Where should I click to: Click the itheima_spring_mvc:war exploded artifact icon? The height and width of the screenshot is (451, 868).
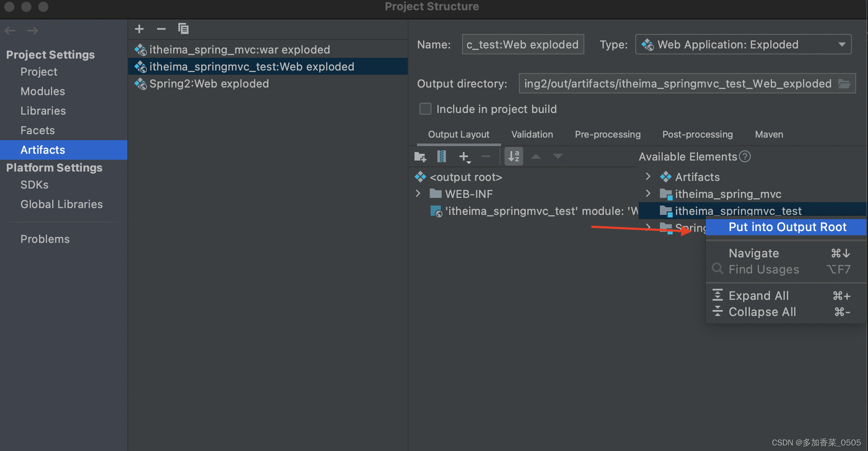(x=141, y=50)
